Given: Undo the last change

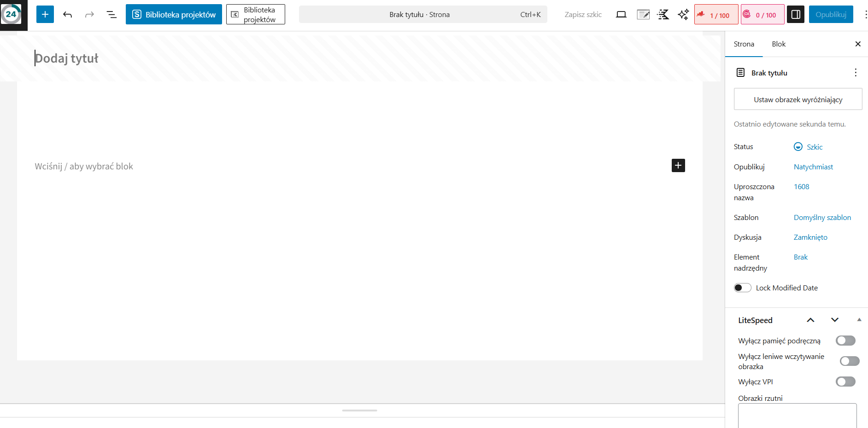Looking at the screenshot, I should pos(68,14).
